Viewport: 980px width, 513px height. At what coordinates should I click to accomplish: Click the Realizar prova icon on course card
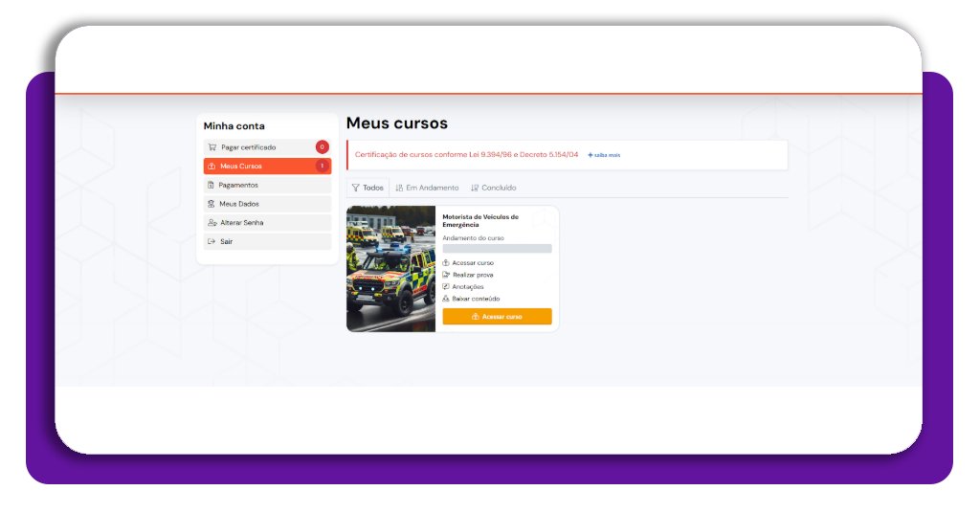coord(446,275)
